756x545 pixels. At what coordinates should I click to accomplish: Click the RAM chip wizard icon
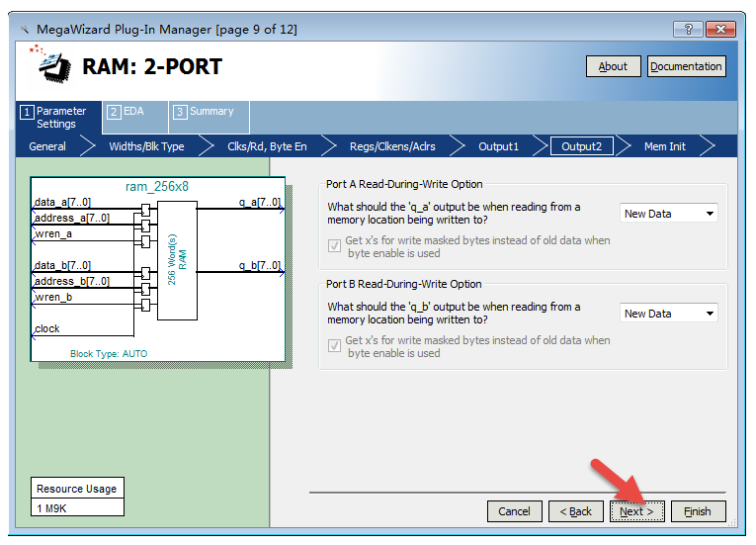[51, 65]
